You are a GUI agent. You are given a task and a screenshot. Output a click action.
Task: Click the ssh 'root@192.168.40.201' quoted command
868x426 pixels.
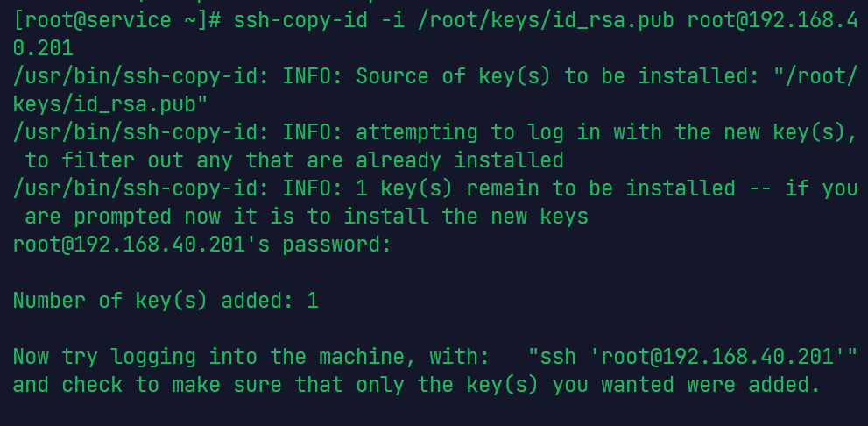tap(693, 356)
